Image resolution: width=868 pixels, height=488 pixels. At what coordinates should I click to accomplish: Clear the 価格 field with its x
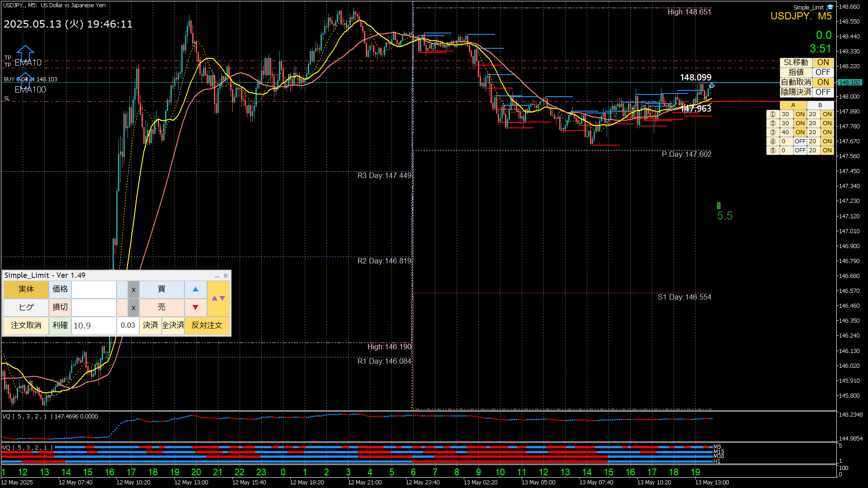(x=133, y=290)
